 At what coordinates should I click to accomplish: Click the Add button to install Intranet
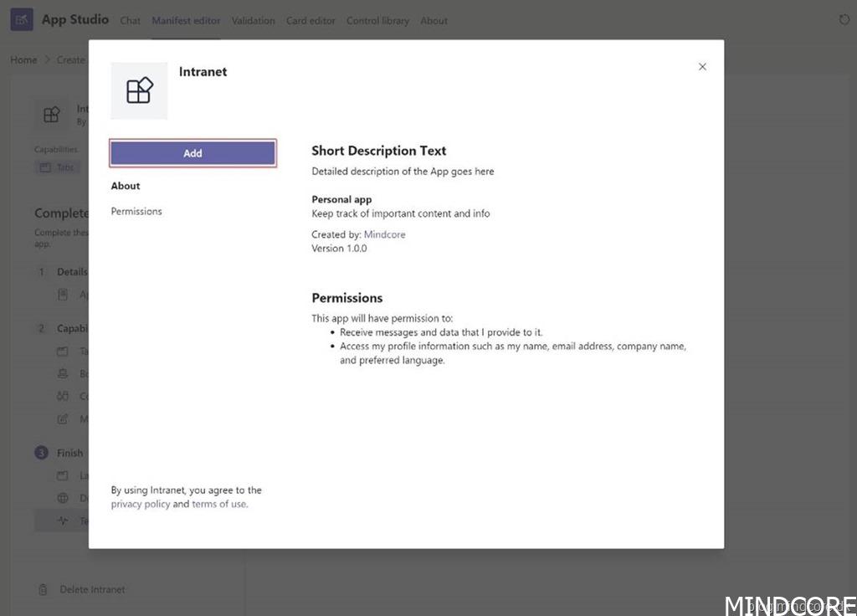click(x=192, y=153)
